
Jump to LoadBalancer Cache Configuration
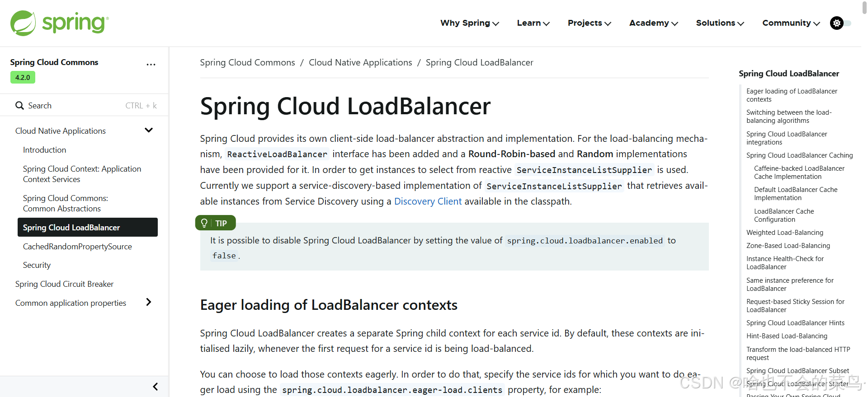click(x=784, y=215)
